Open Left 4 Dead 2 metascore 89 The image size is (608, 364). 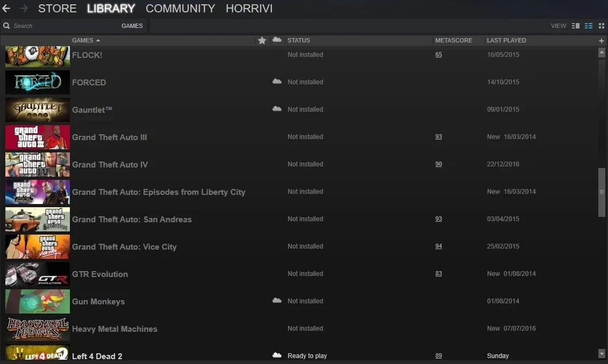439,356
